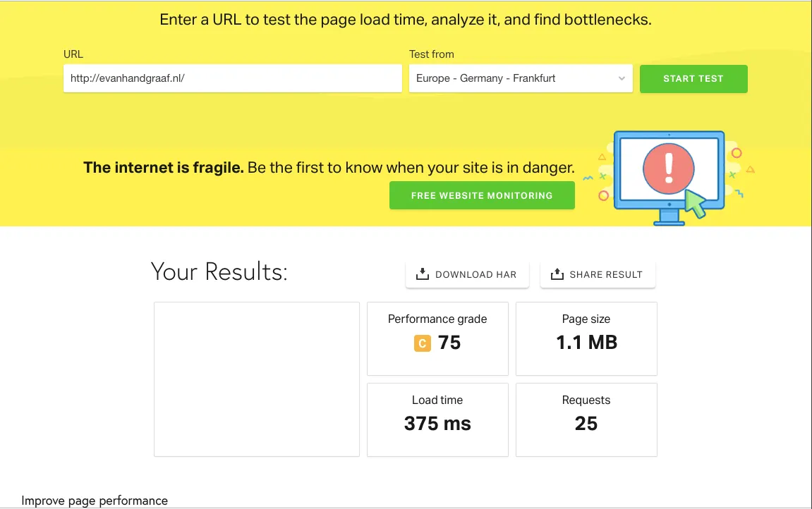Open the Europe - Germany - Frankfurt location selector
The width and height of the screenshot is (812, 509).
pos(521,79)
